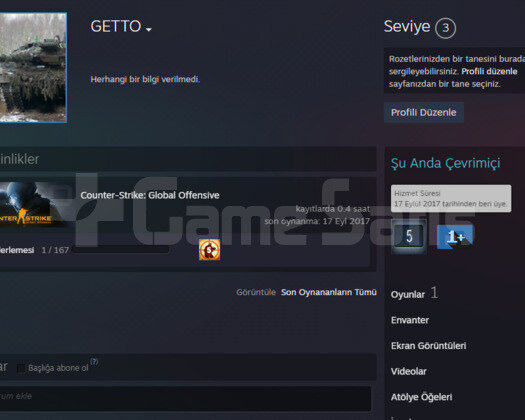The height and width of the screenshot is (420, 525).
Task: Open the Envanter inventory link
Action: pyautogui.click(x=410, y=320)
